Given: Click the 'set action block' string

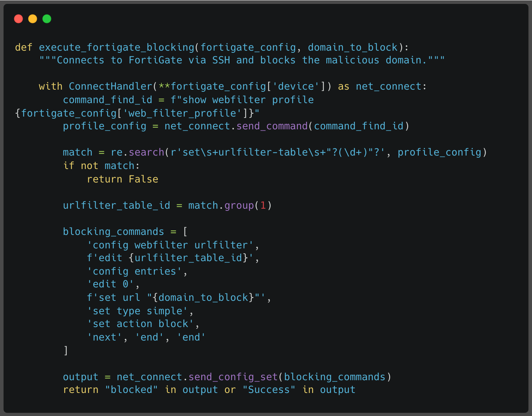Looking at the screenshot, I should 140,324.
